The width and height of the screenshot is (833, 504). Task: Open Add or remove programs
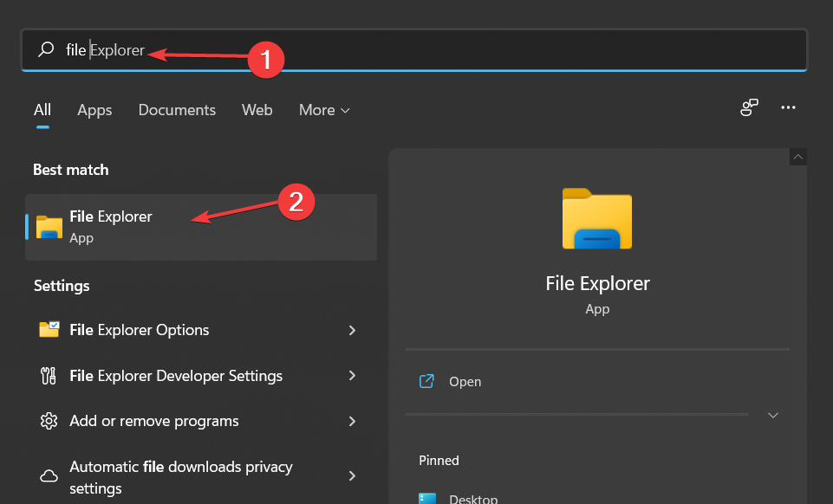pos(201,421)
